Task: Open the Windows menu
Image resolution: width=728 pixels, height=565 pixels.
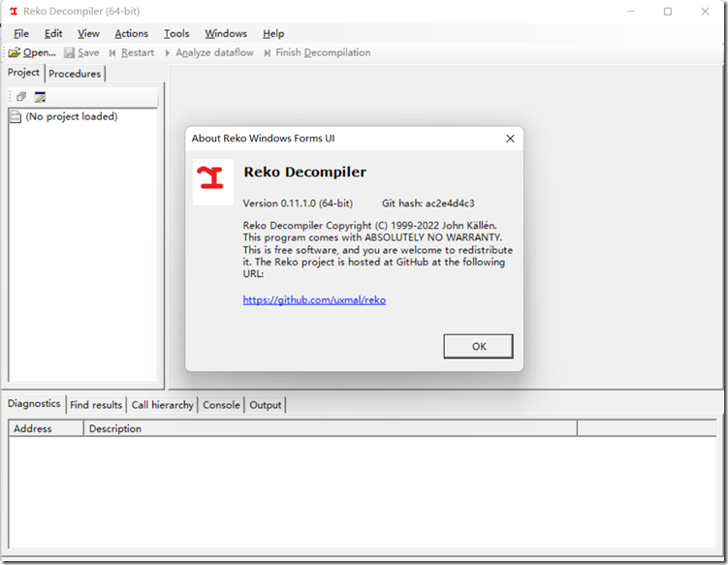Action: coord(226,33)
